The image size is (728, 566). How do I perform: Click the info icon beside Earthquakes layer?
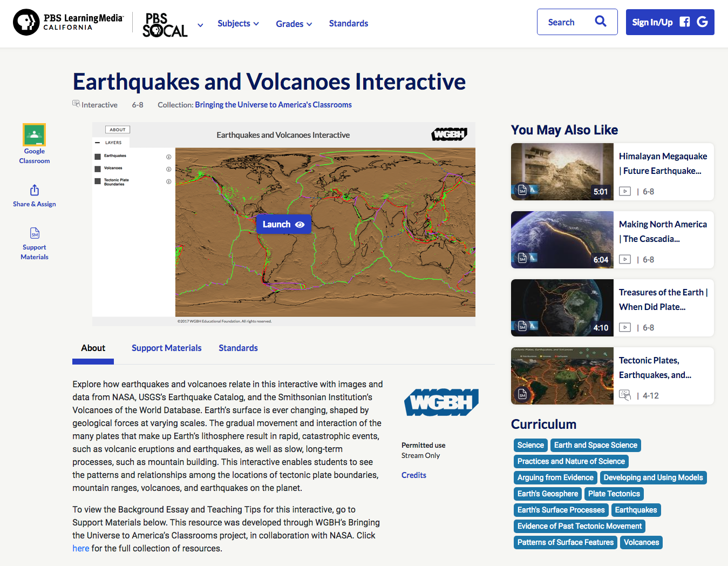tap(168, 157)
